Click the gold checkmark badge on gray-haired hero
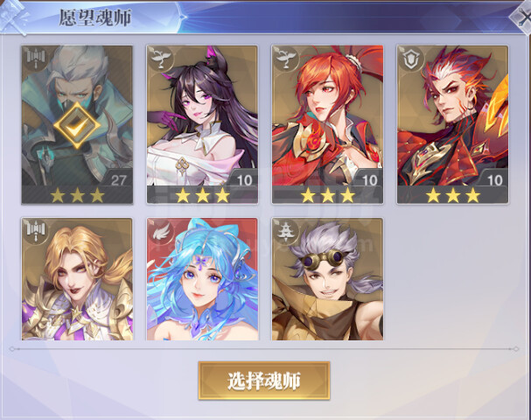This screenshot has height=420, width=531. coord(77,125)
